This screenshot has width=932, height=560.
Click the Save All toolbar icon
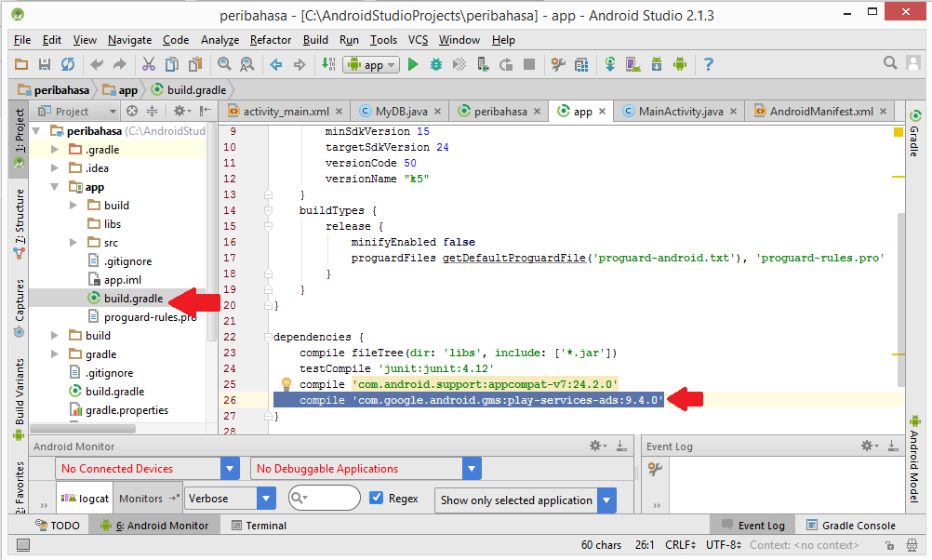point(45,64)
